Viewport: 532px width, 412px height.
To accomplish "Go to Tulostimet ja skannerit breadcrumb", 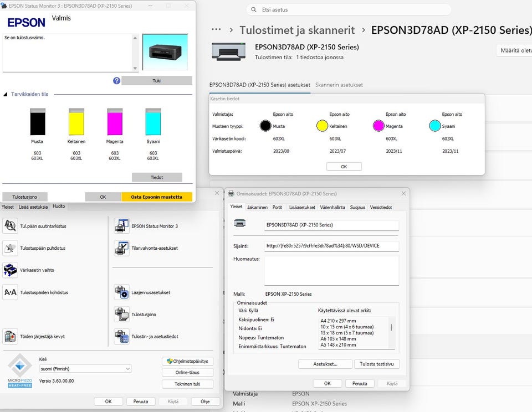I will point(297,30).
